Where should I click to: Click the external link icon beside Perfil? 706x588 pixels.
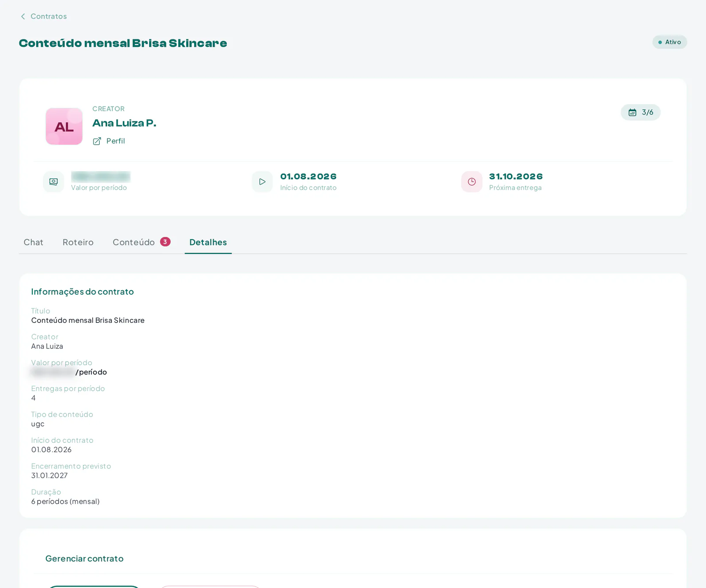pyautogui.click(x=97, y=141)
